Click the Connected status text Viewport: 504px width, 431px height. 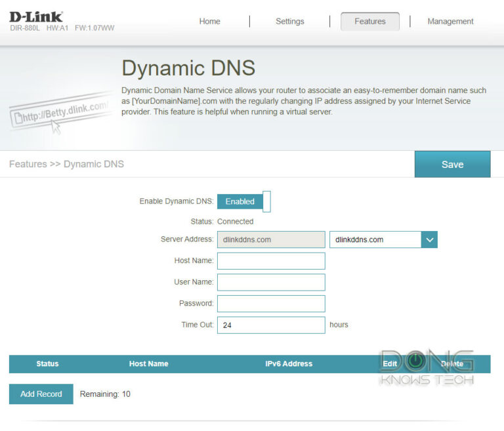[236, 222]
